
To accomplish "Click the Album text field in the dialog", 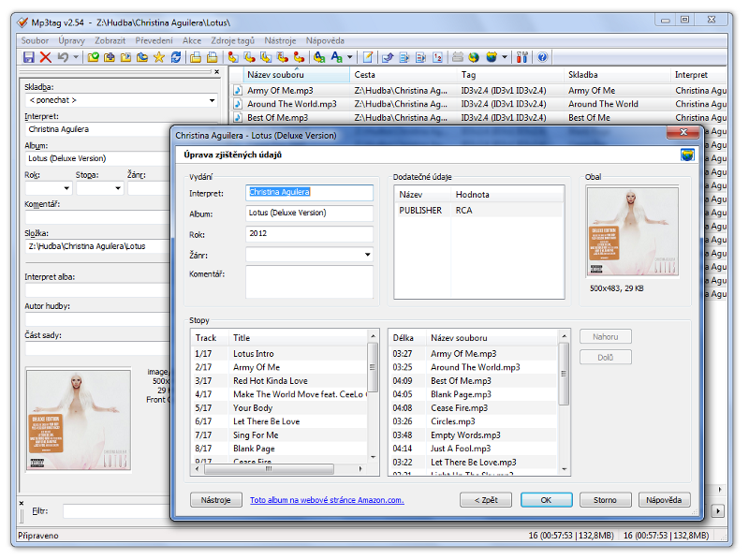I will tap(309, 213).
